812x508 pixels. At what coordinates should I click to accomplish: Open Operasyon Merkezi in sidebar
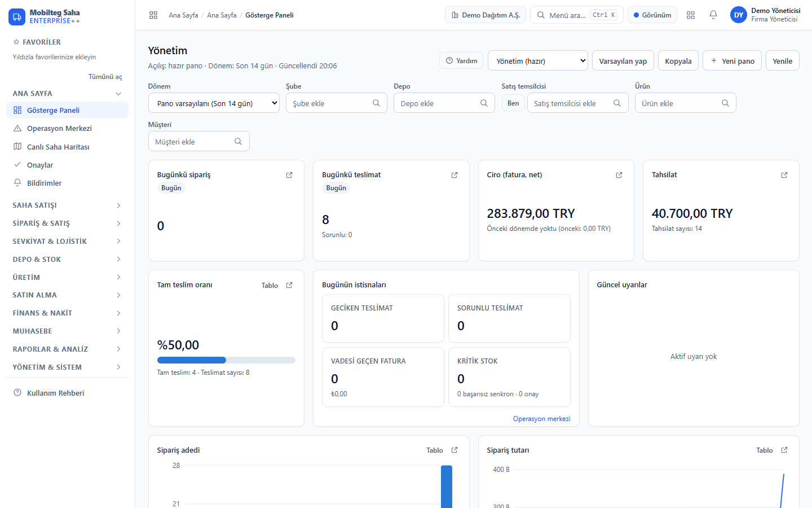click(67, 129)
